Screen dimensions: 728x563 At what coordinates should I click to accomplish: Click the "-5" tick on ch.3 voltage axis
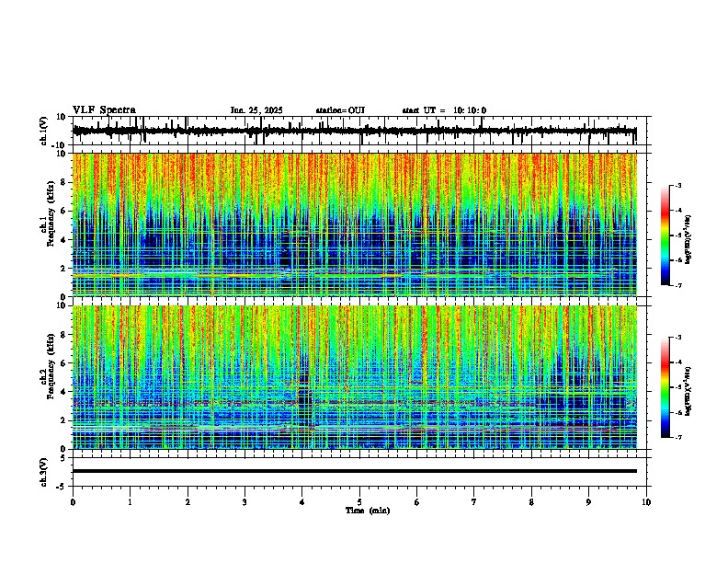(62, 487)
